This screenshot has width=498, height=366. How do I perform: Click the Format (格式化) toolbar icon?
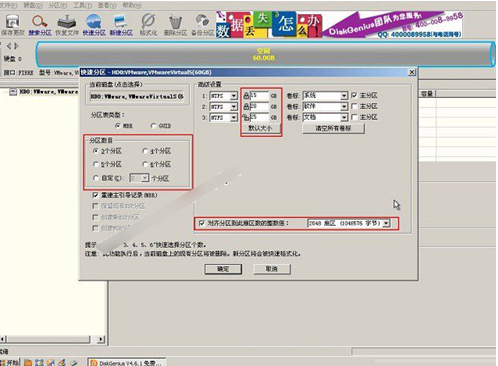[x=148, y=25]
